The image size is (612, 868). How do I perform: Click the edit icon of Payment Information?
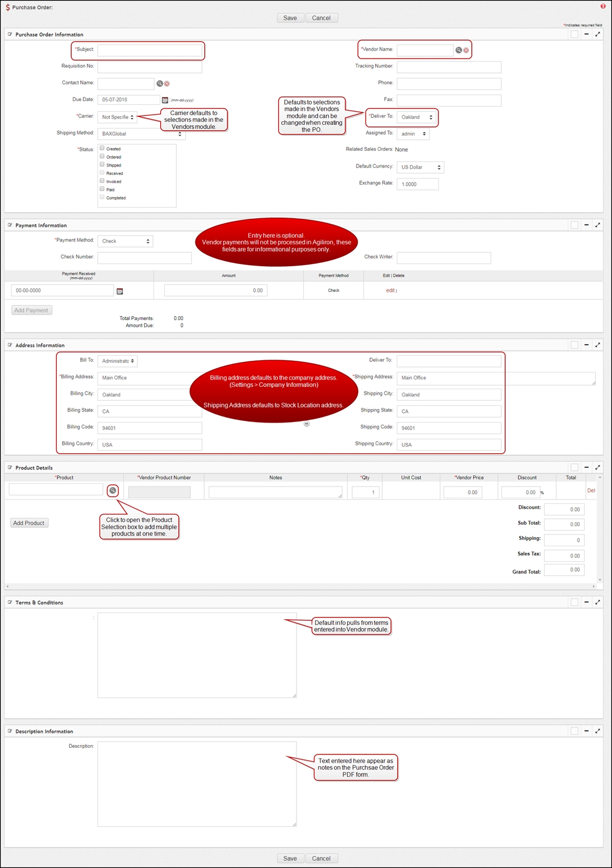click(x=10, y=225)
